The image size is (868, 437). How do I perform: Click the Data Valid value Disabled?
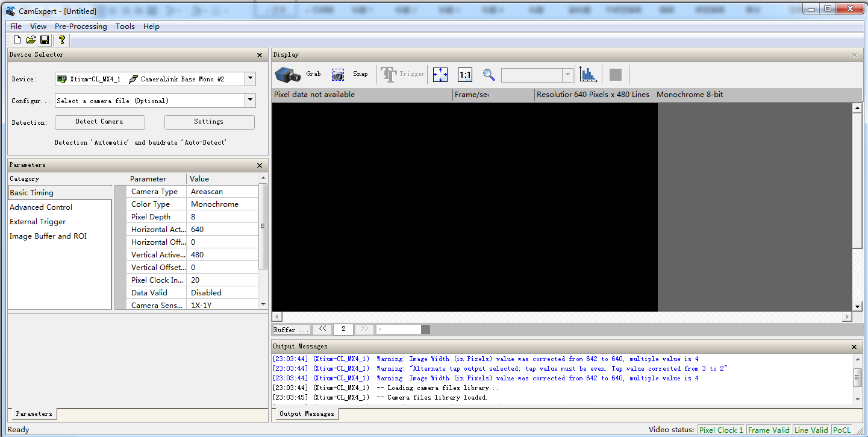click(x=222, y=293)
